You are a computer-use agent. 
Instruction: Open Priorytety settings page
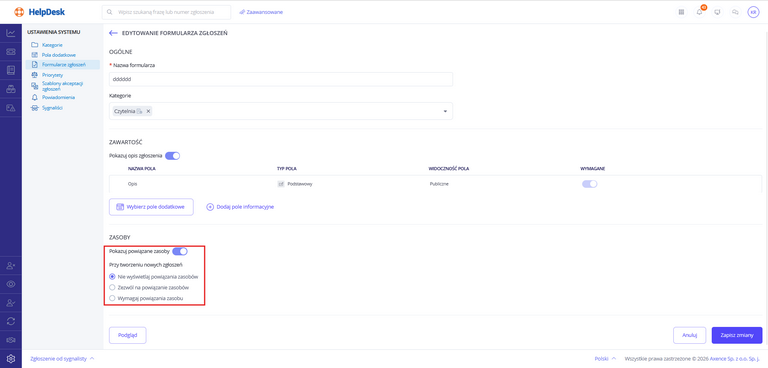[52, 75]
